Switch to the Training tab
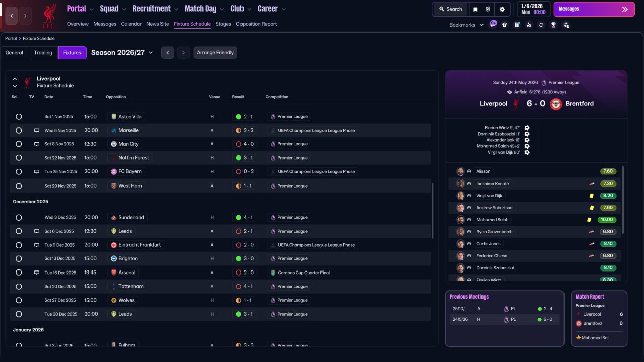The height and width of the screenshot is (362, 644). (x=43, y=53)
